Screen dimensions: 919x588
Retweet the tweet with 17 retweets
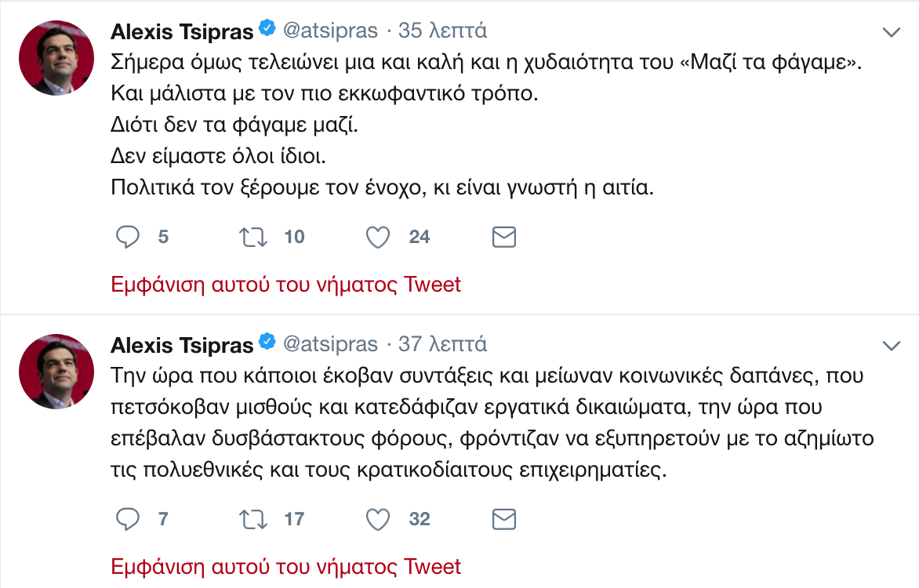click(x=252, y=519)
